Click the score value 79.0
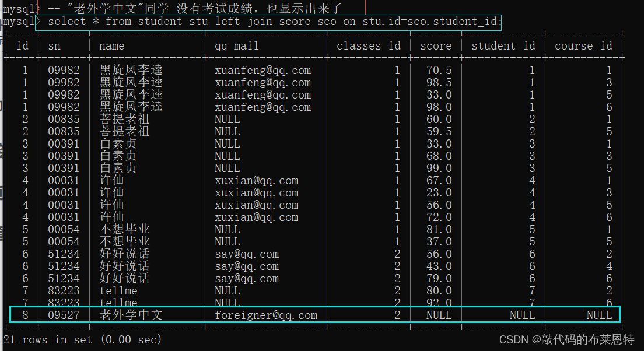The width and height of the screenshot is (644, 351). point(439,278)
